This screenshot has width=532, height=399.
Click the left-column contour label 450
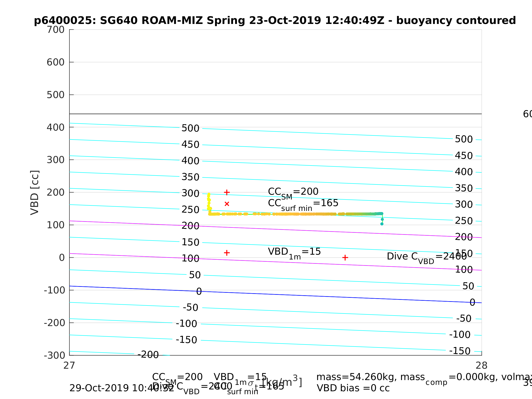(x=190, y=145)
